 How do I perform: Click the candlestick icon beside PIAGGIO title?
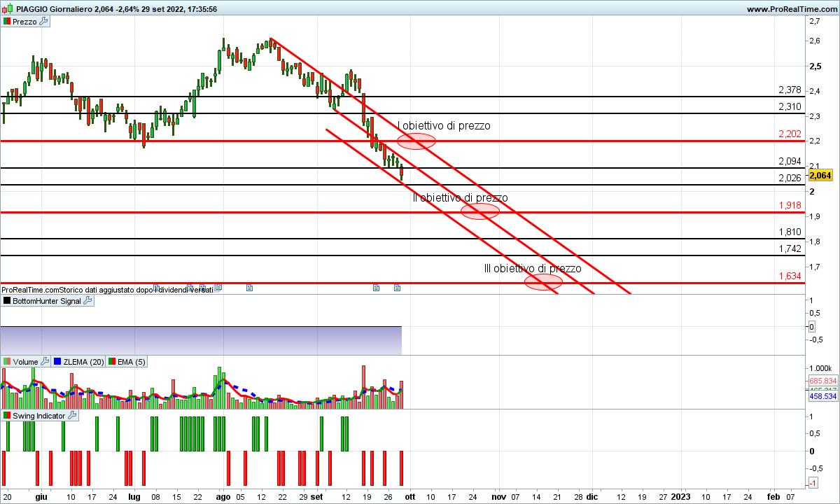(7, 9)
